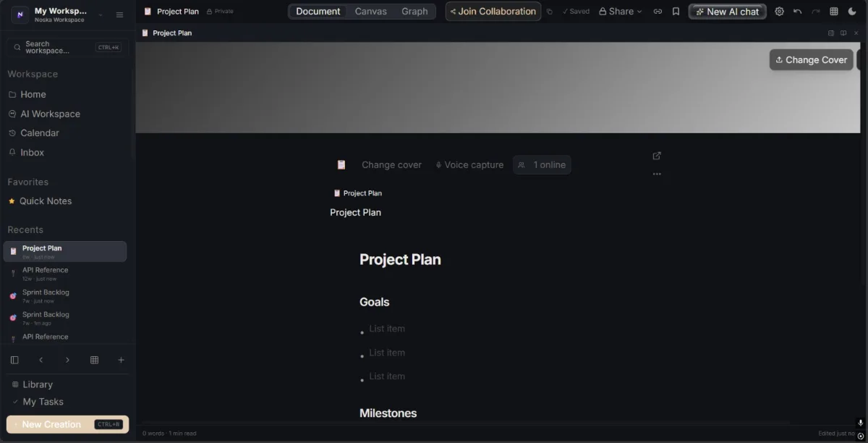Click the Search workspace field
Image resolution: width=868 pixels, height=443 pixels.
click(67, 47)
